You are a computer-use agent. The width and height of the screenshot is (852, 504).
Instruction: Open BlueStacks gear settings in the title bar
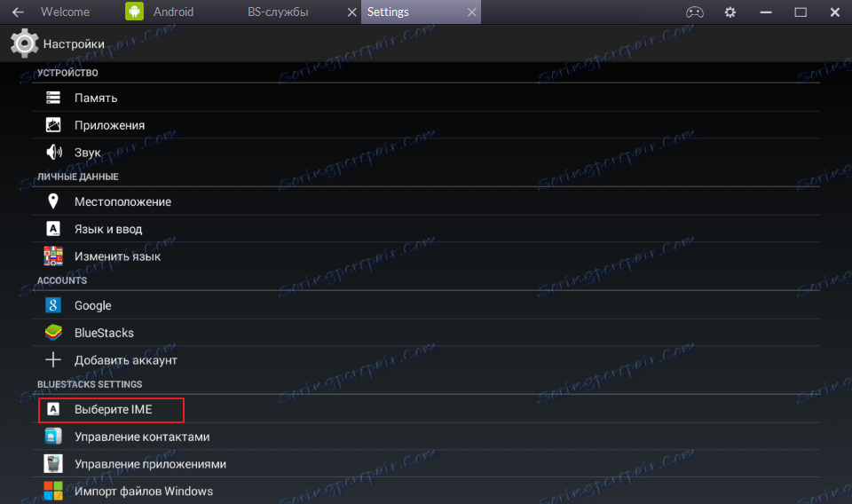click(x=730, y=12)
